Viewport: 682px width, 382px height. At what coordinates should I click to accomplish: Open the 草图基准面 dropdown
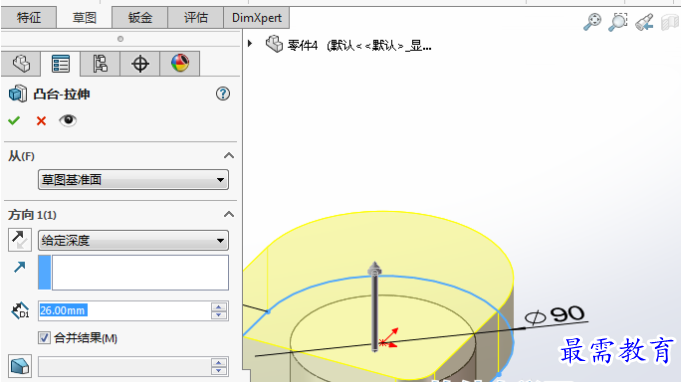(x=133, y=180)
